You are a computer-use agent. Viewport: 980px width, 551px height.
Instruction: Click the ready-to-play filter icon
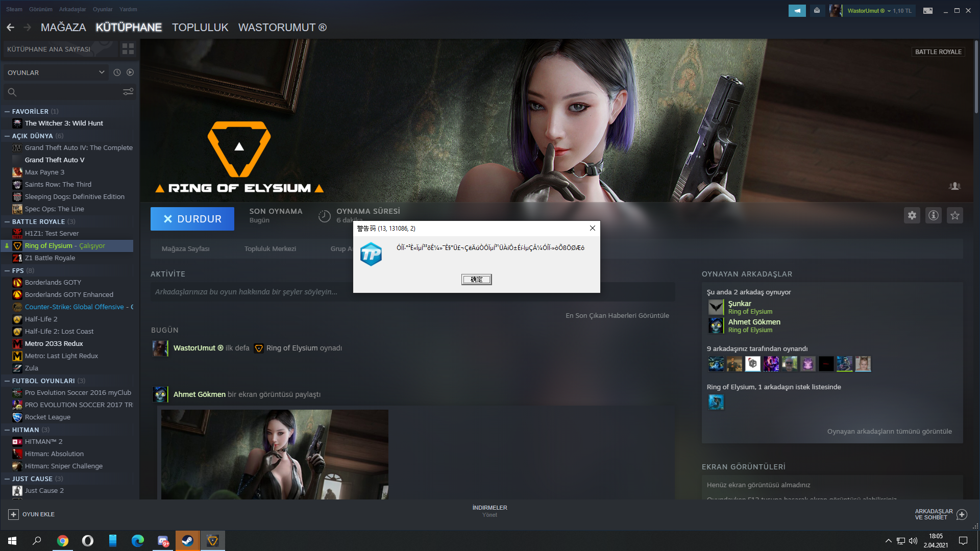[130, 72]
